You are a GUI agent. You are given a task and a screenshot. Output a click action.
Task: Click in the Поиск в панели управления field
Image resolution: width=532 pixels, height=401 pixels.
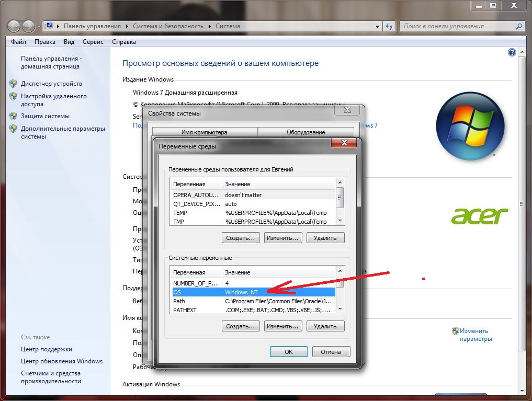[x=458, y=26]
